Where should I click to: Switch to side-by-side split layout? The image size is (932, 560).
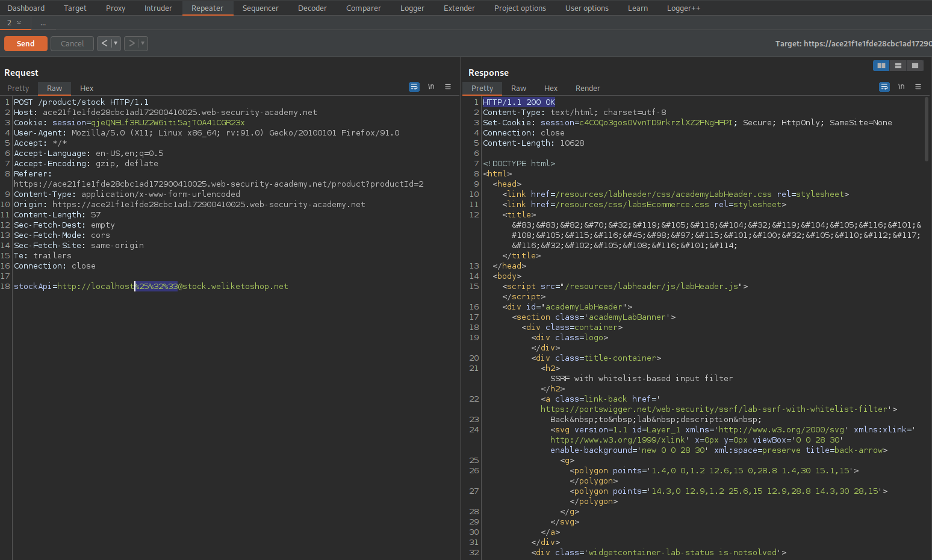tap(881, 66)
